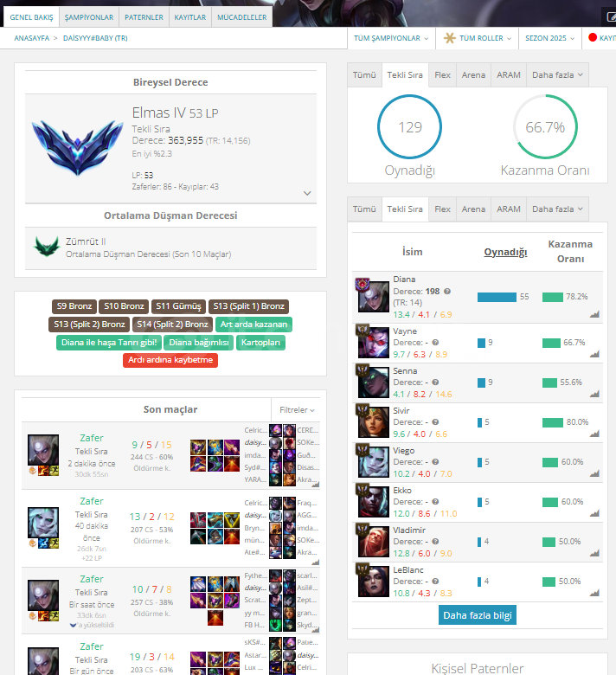The width and height of the screenshot is (616, 675).
Task: Click the edit icon in top-right corner
Action: click(x=612, y=16)
